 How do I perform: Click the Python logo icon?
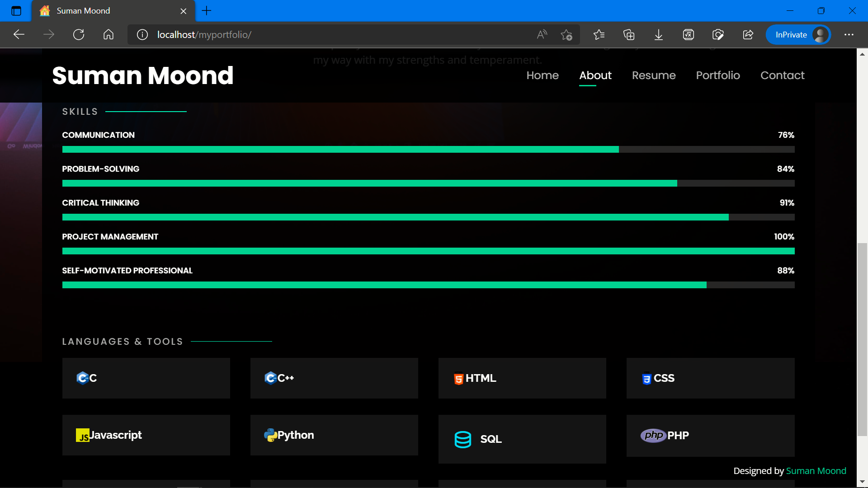click(270, 435)
